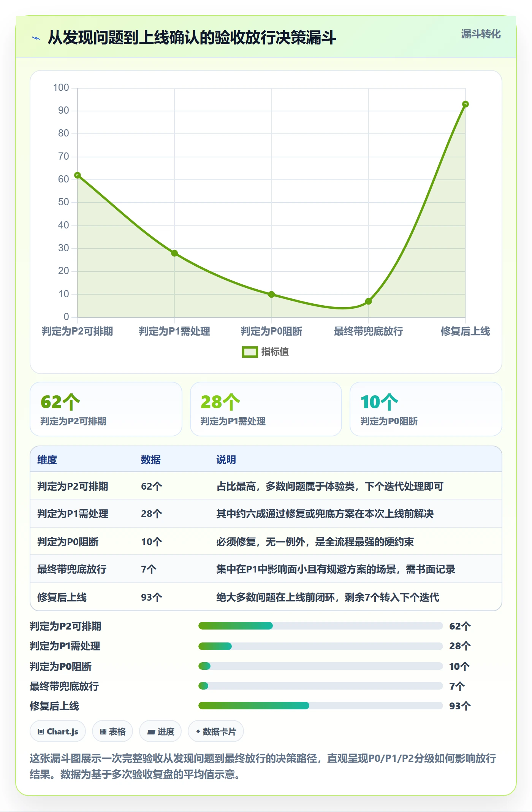The height and width of the screenshot is (812, 532).
Task: Select the Chart.js chip
Action: [58, 731]
